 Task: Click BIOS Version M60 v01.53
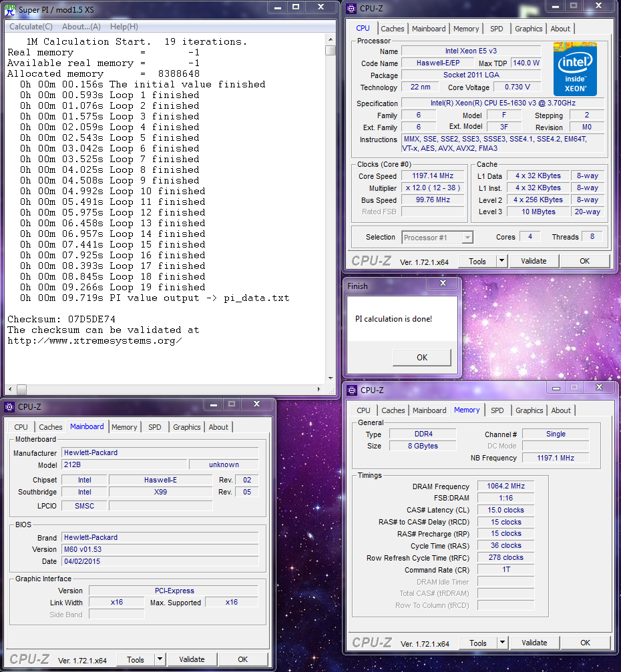coord(160,549)
